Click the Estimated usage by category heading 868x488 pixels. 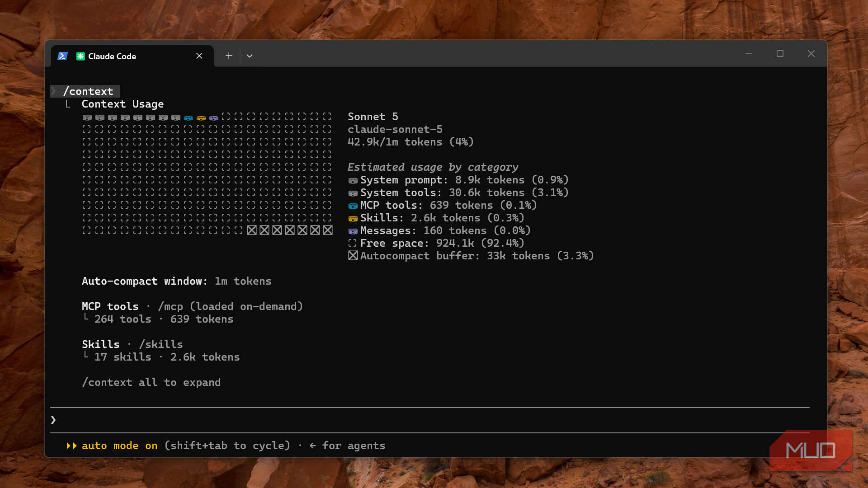pos(433,167)
